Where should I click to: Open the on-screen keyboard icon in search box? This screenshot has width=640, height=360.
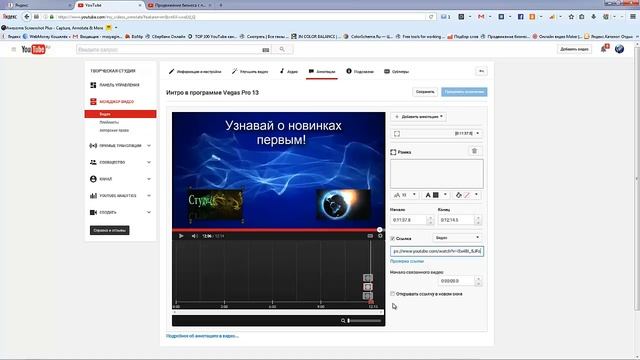pyautogui.click(x=266, y=50)
